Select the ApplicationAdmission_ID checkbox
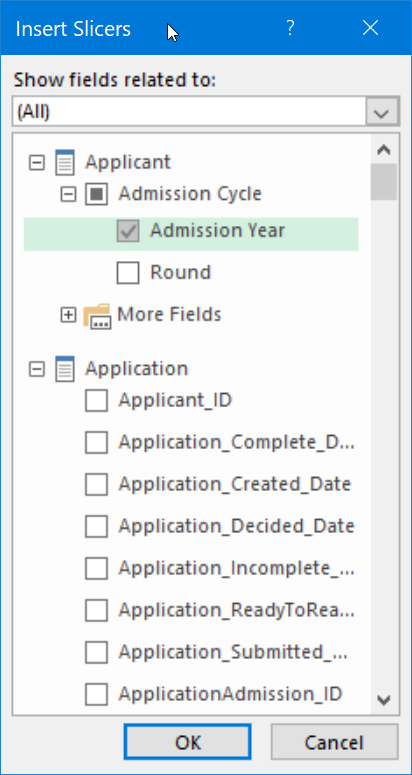 click(96, 694)
